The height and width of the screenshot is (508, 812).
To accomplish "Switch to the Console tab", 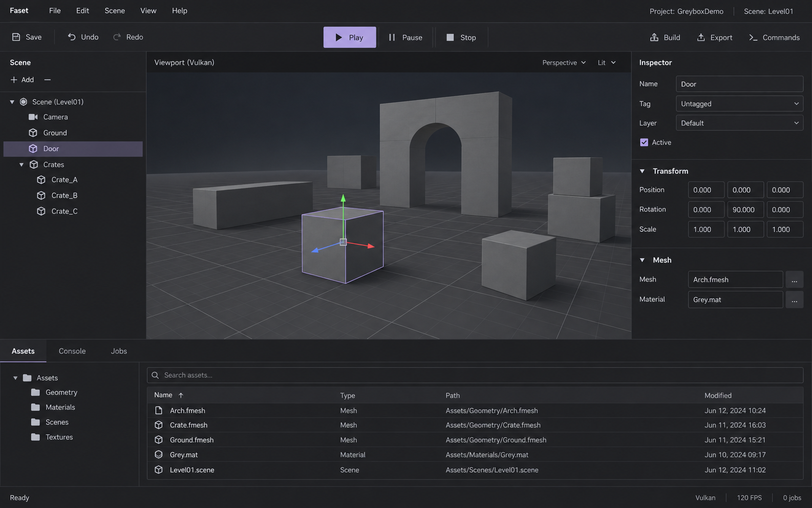I will pos(72,351).
